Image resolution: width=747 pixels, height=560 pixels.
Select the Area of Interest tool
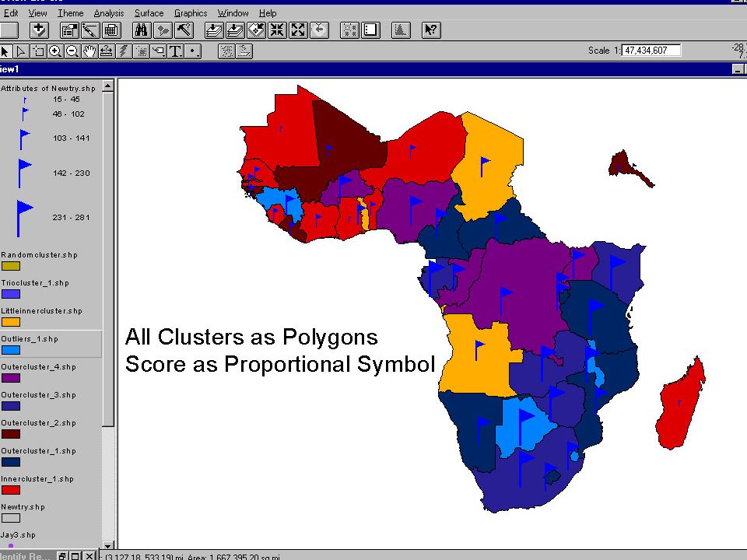pos(141,51)
